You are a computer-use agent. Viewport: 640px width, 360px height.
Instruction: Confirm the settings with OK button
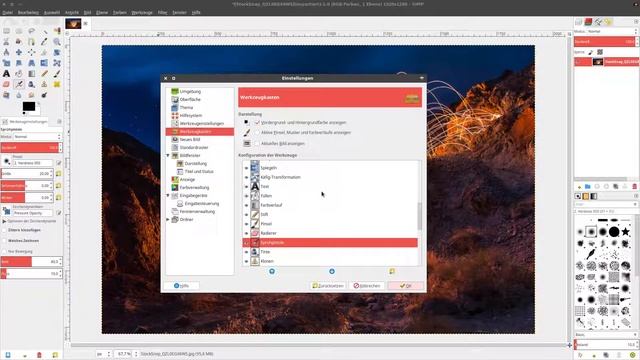pos(406,286)
